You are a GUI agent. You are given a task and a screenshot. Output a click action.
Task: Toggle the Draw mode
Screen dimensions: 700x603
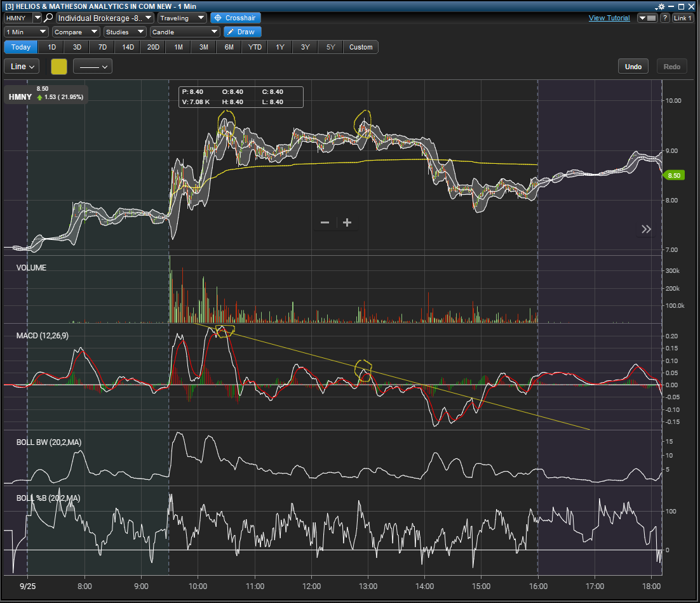242,32
